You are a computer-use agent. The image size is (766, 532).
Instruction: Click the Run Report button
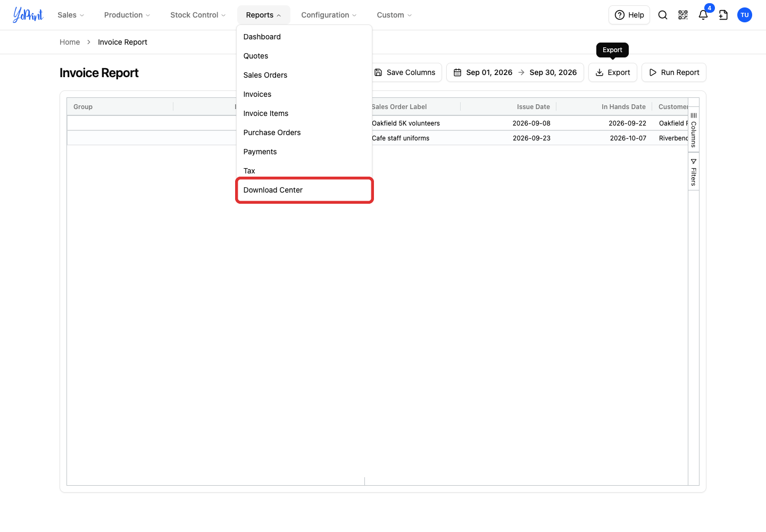coord(674,72)
